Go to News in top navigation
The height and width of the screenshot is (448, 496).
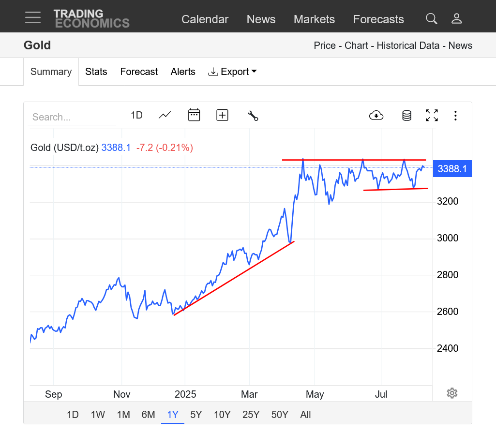tap(261, 19)
